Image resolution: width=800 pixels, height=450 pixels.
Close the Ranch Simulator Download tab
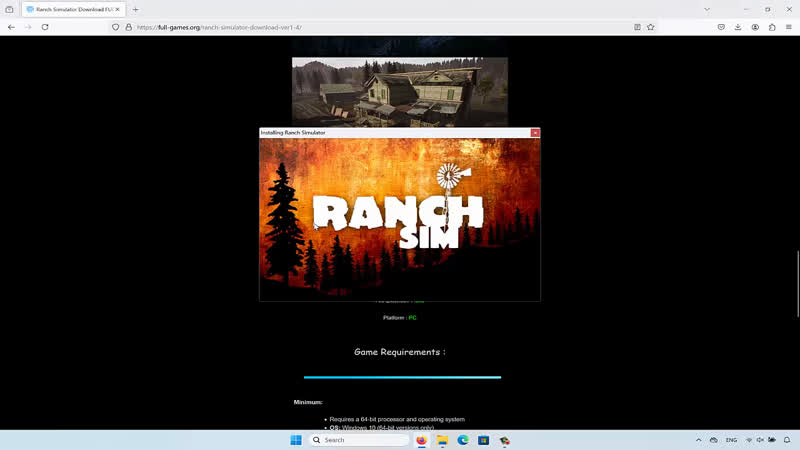(x=117, y=9)
